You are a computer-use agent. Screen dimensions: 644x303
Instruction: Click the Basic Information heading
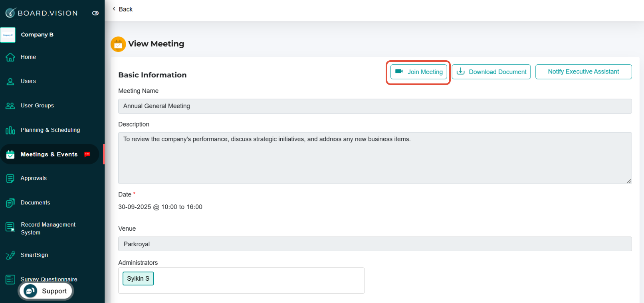point(153,75)
